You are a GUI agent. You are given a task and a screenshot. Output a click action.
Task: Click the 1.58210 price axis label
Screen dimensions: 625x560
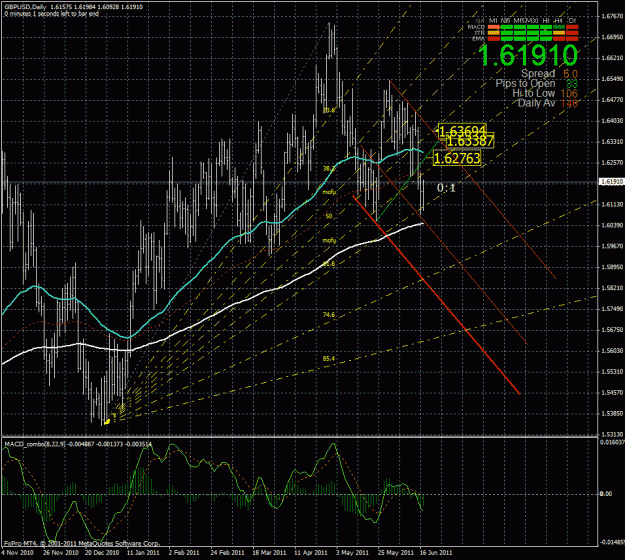pyautogui.click(x=611, y=288)
